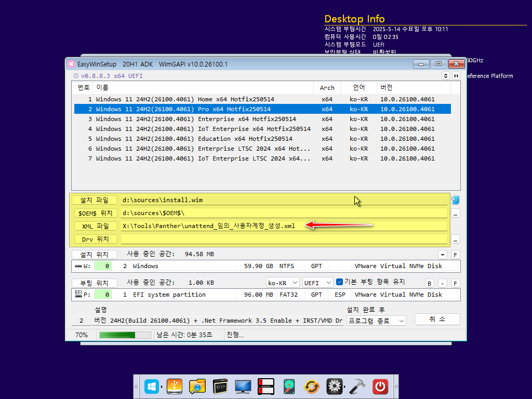532x399 pixels.
Task: Open the UEFI boot mode dropdown
Action: (x=317, y=283)
